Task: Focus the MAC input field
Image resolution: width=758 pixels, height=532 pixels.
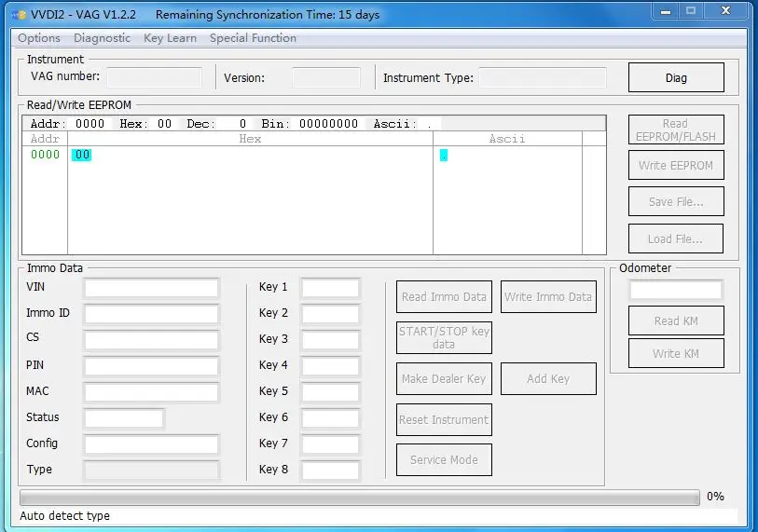Action: pyautogui.click(x=151, y=392)
